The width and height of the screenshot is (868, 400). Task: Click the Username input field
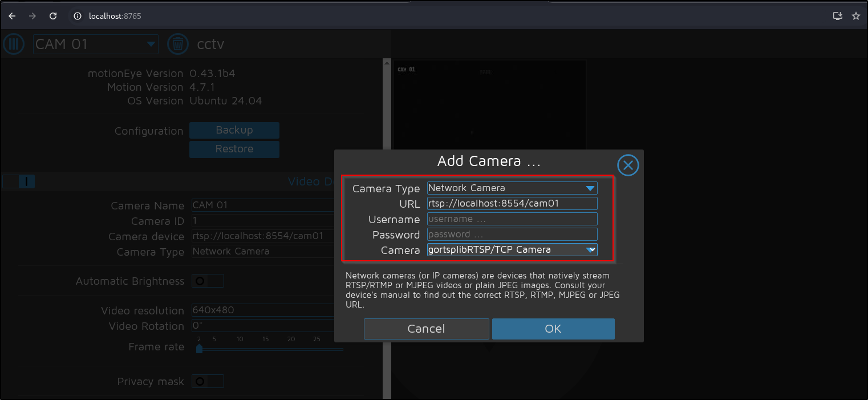512,219
